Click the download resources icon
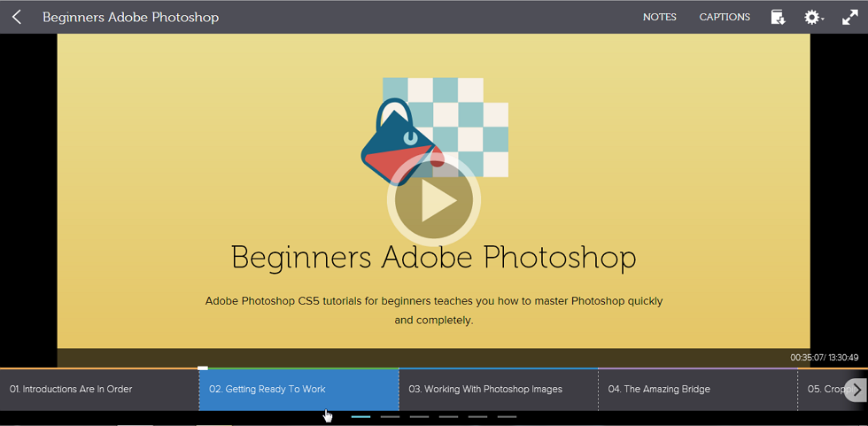The height and width of the screenshot is (426, 868). [779, 17]
